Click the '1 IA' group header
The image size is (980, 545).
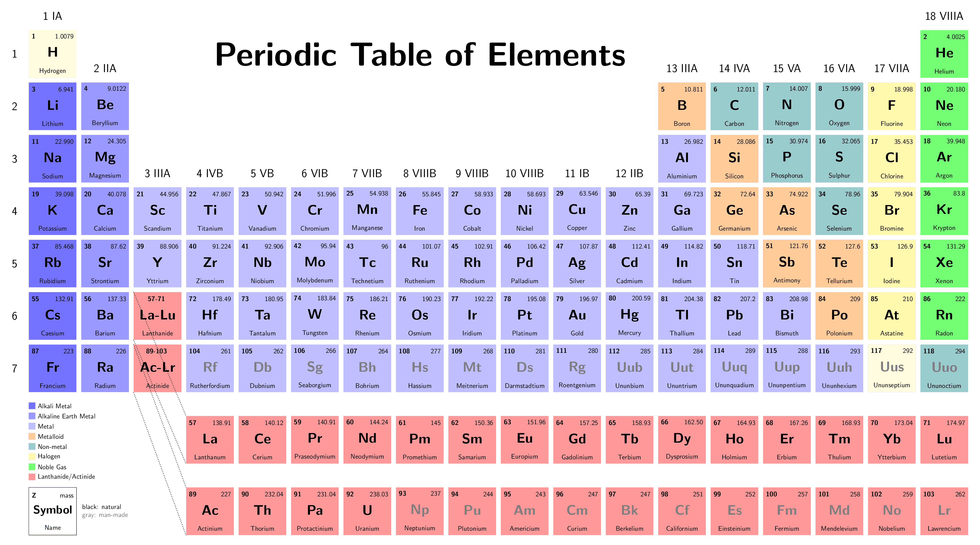coord(53,16)
